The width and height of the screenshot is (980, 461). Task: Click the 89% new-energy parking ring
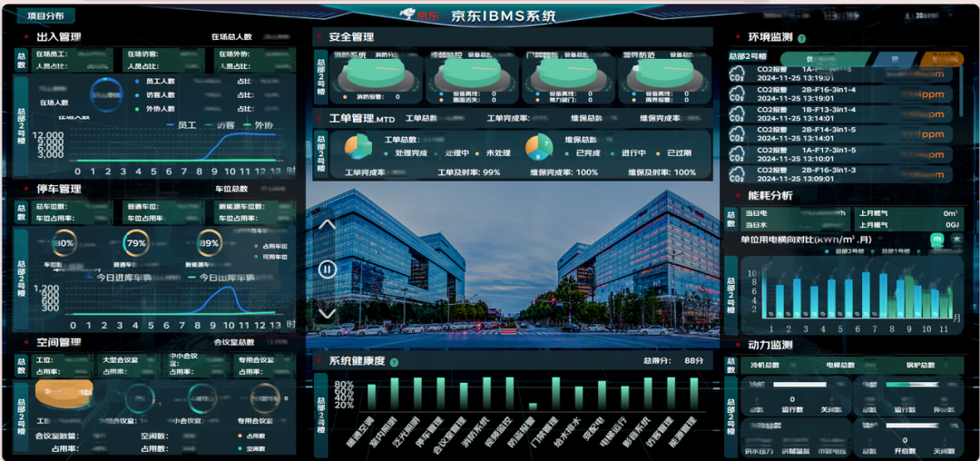point(210,243)
